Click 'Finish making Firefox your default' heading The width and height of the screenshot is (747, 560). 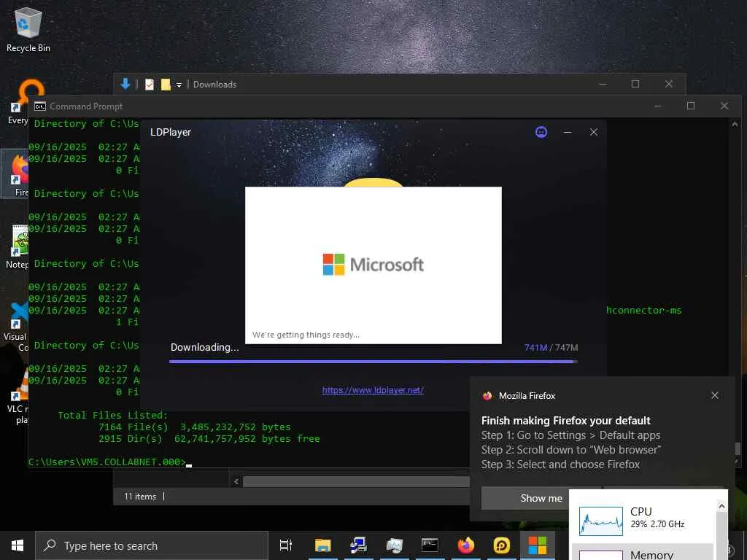(x=565, y=421)
